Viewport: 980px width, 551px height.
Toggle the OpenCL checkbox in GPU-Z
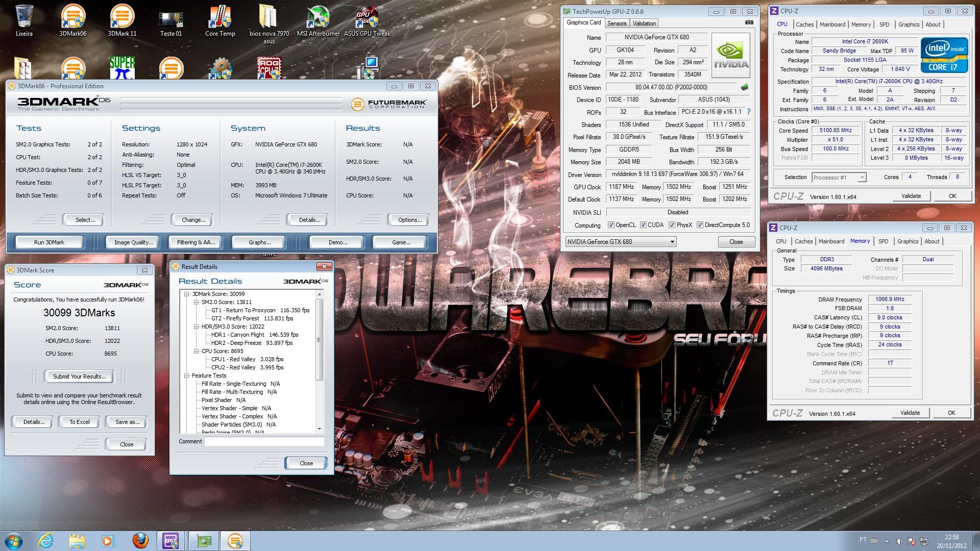pyautogui.click(x=611, y=225)
